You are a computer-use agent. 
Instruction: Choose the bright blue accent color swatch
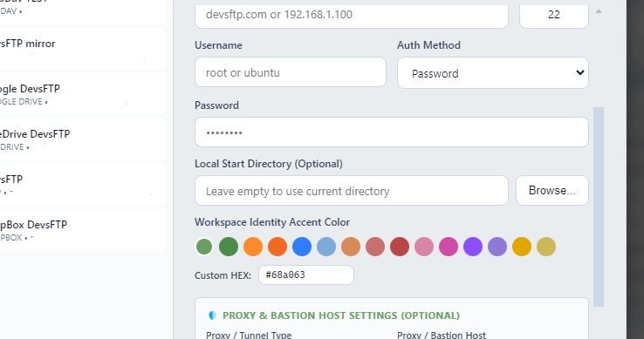(x=302, y=247)
